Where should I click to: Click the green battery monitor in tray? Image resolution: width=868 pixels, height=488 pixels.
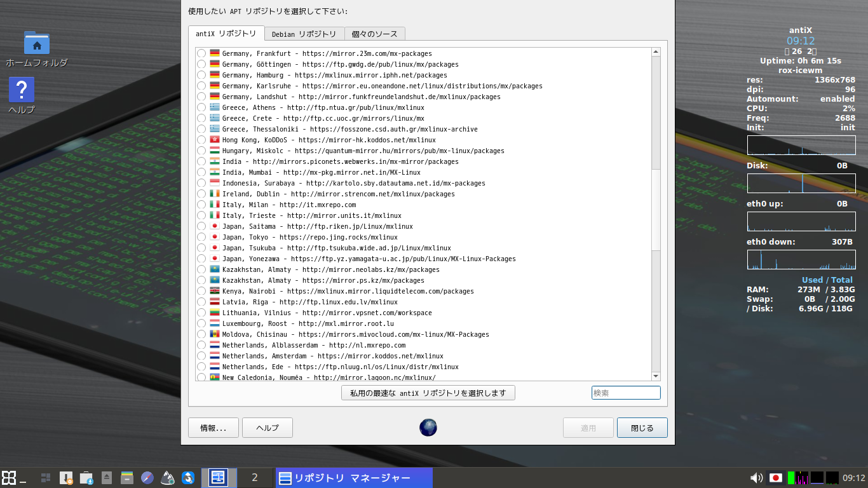(x=791, y=478)
